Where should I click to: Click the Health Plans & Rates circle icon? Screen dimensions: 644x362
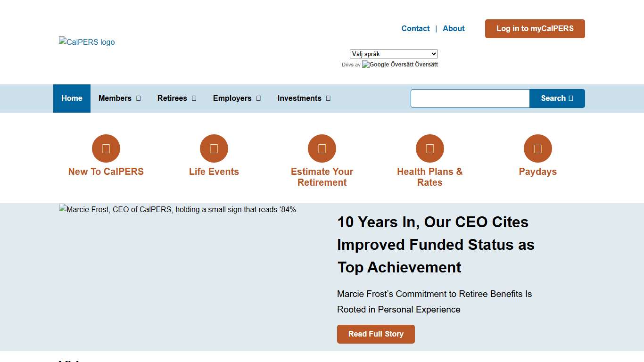click(x=430, y=148)
